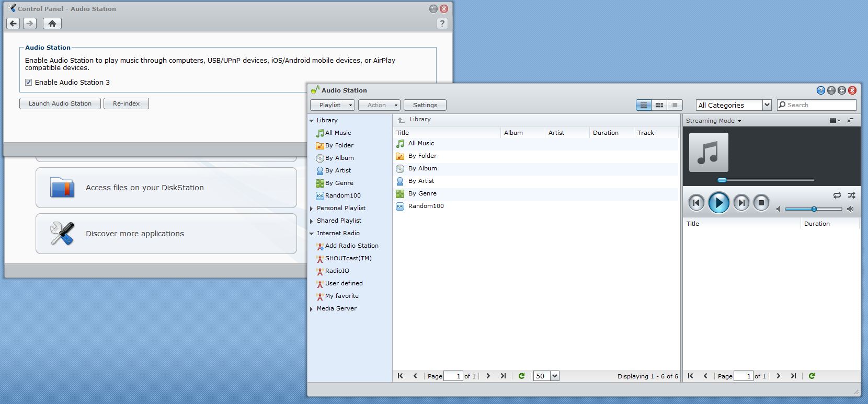The image size is (868, 404).
Task: Click the loud volume speaker icon
Action: pyautogui.click(x=850, y=209)
